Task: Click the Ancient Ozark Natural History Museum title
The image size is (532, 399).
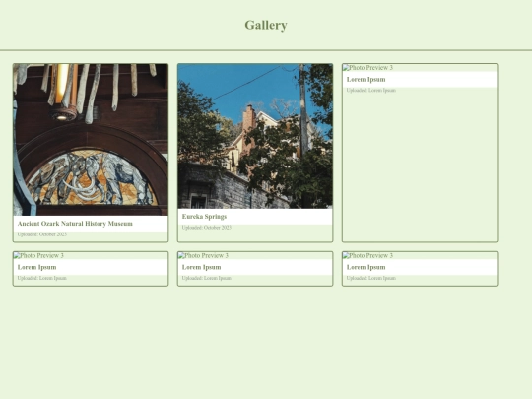Action: [75, 224]
